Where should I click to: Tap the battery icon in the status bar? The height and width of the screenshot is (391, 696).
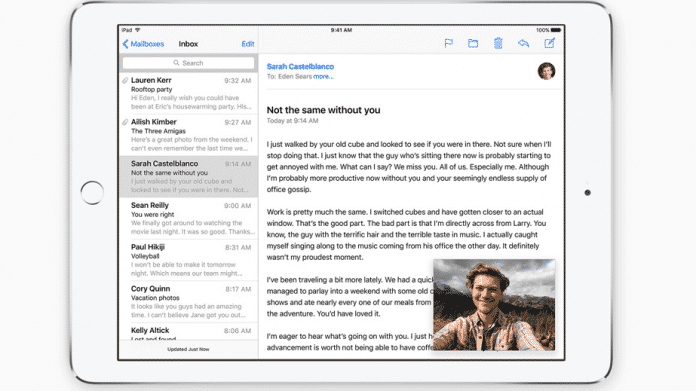(556, 30)
